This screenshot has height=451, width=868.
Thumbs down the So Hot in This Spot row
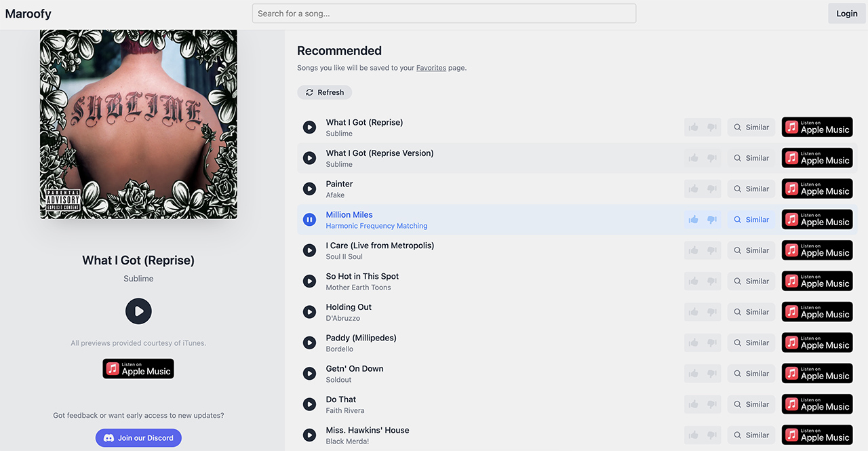click(x=711, y=281)
